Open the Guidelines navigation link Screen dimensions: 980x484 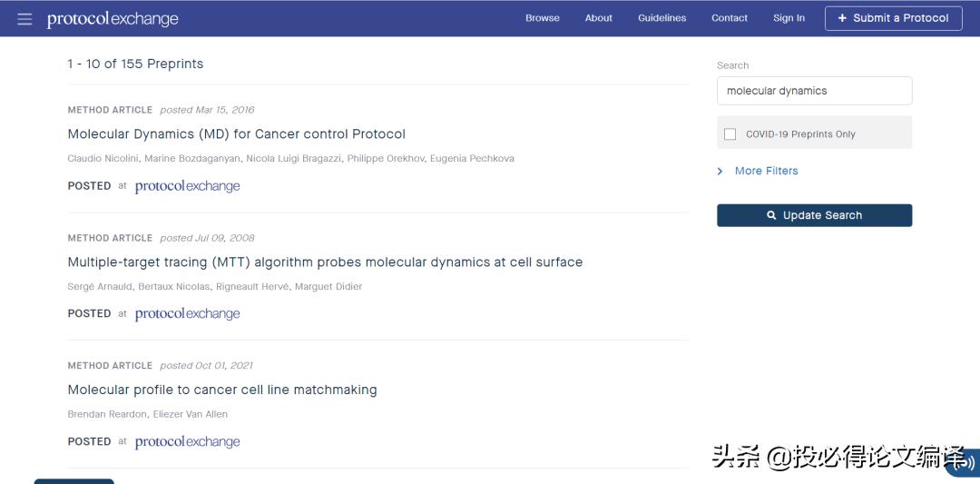pyautogui.click(x=661, y=18)
